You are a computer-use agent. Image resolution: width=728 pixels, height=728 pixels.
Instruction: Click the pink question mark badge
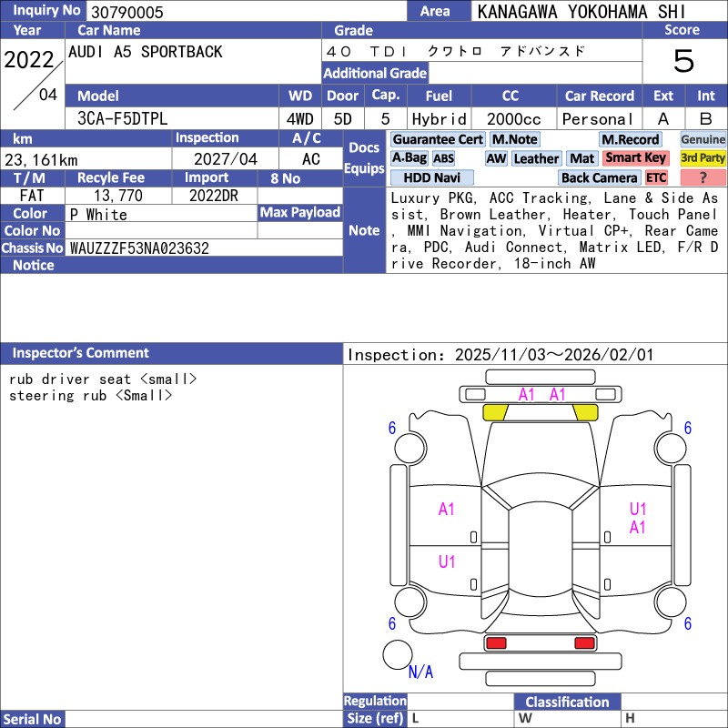tap(703, 177)
